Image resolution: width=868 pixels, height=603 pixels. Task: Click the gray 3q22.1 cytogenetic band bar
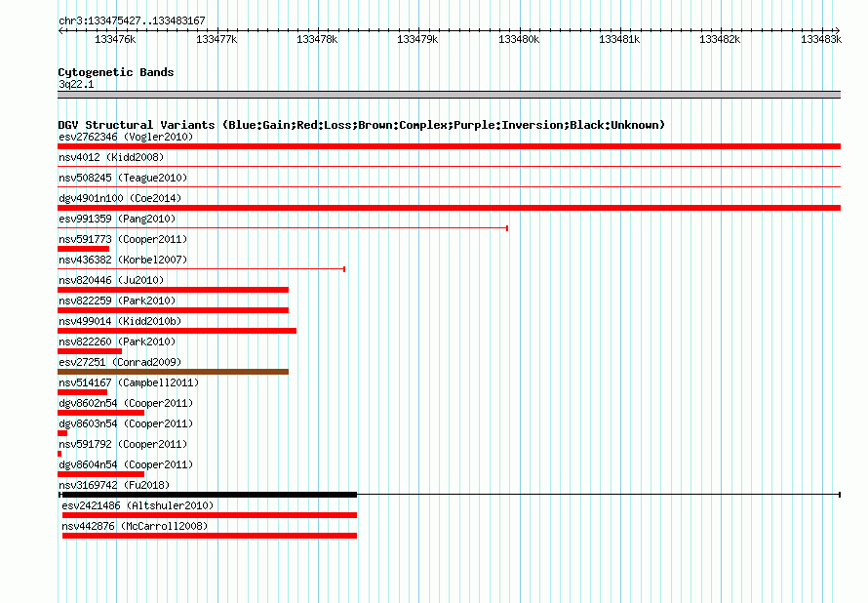449,95
